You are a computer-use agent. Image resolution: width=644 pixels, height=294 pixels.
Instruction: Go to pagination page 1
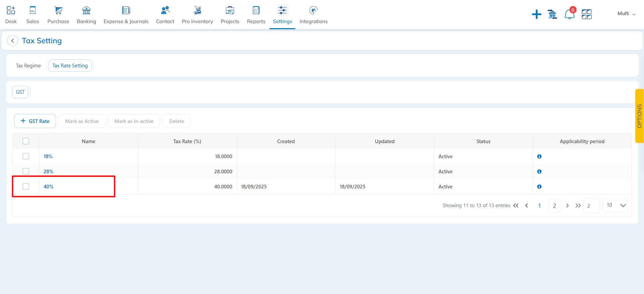tap(539, 206)
